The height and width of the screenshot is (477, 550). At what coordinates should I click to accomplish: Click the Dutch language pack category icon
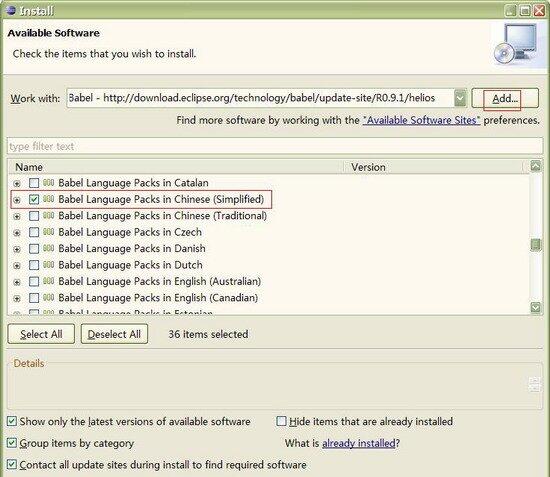(x=48, y=265)
